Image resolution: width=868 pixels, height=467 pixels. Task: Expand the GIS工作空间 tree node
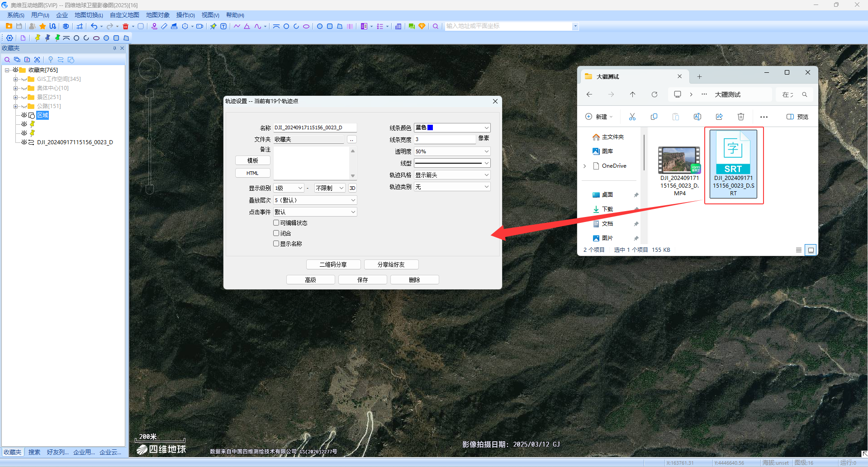coord(15,79)
